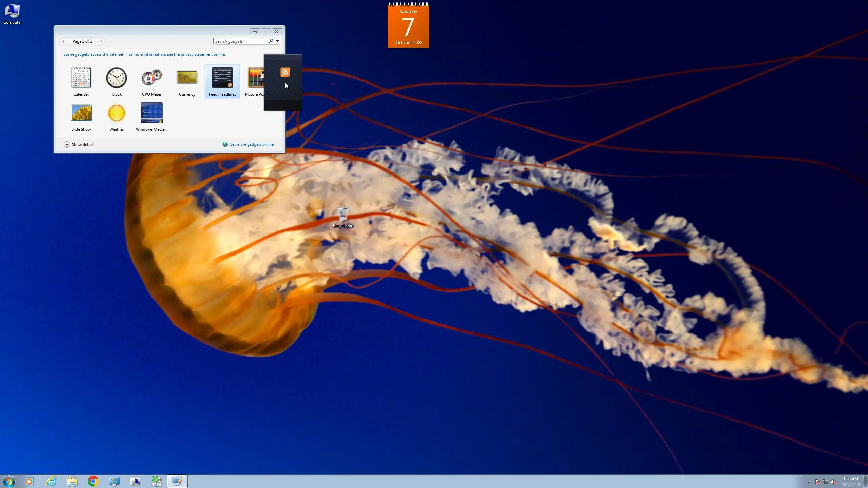Select the Calendar gadget icon
This screenshot has height=488, width=868.
(x=81, y=78)
